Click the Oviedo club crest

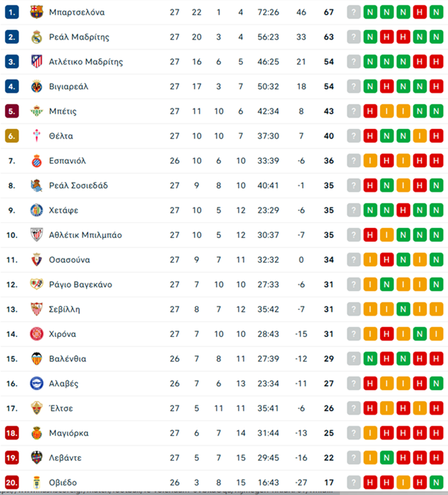point(36,482)
